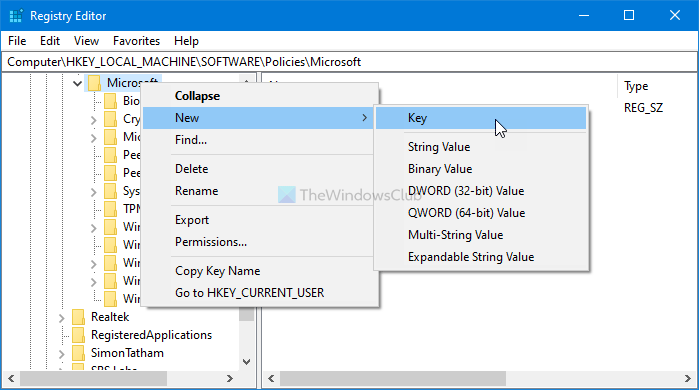Click the RegisteredApplications folder icon
This screenshot has height=390, width=700.
pyautogui.click(x=78, y=335)
